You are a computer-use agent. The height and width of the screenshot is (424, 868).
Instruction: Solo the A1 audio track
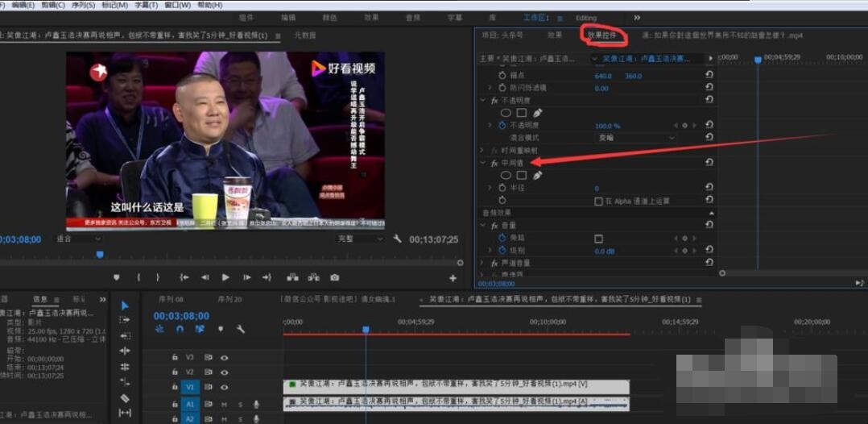pos(240,405)
